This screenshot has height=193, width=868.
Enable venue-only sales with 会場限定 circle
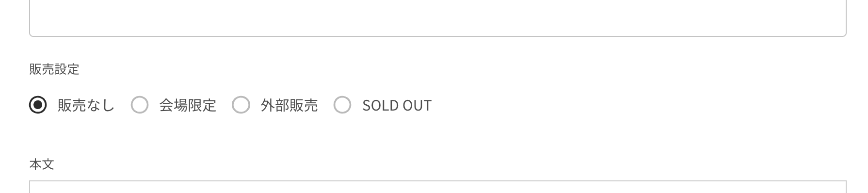point(140,105)
